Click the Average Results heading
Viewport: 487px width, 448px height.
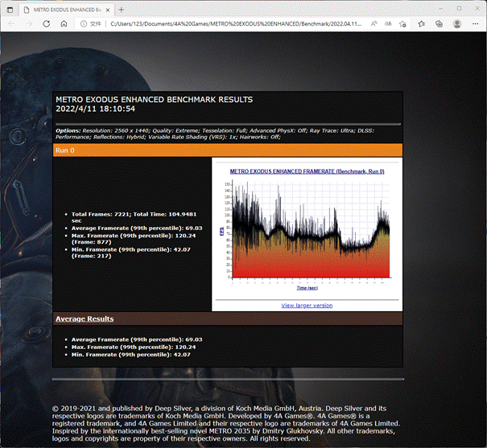85,319
